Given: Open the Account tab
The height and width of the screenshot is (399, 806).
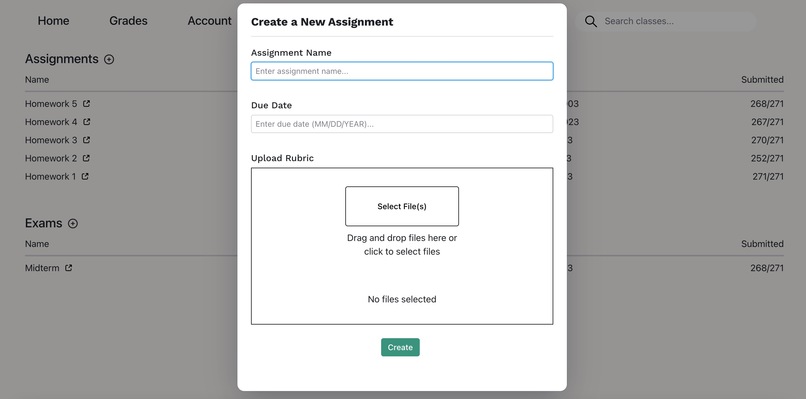Looking at the screenshot, I should click(x=209, y=21).
